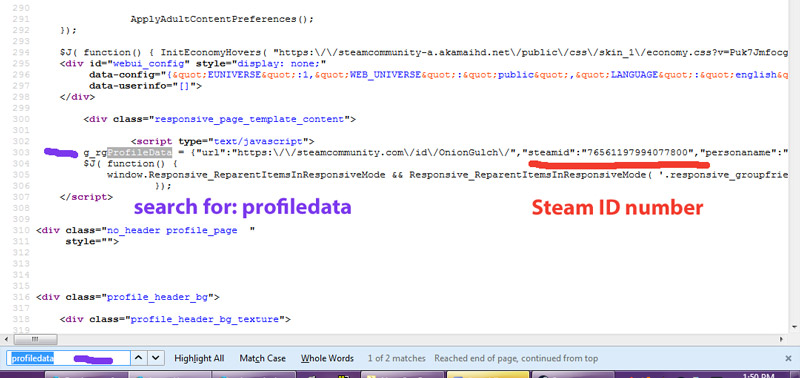Go to previous match using the up arrow
This screenshot has height=378, width=800.
(x=138, y=358)
